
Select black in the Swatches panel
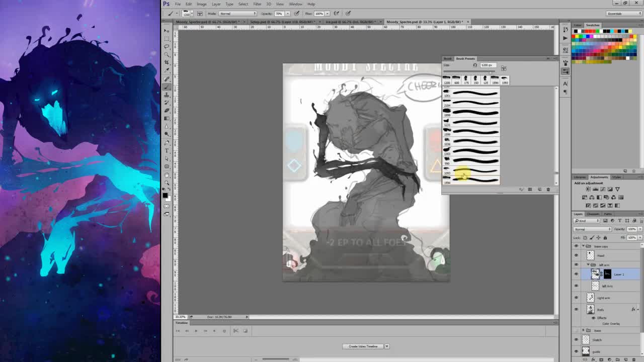[576, 31]
